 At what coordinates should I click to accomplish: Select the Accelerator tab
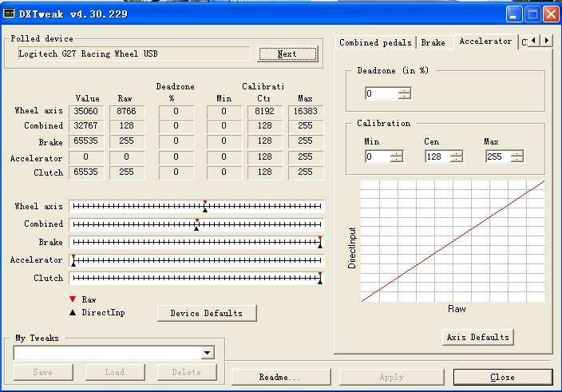tap(485, 42)
